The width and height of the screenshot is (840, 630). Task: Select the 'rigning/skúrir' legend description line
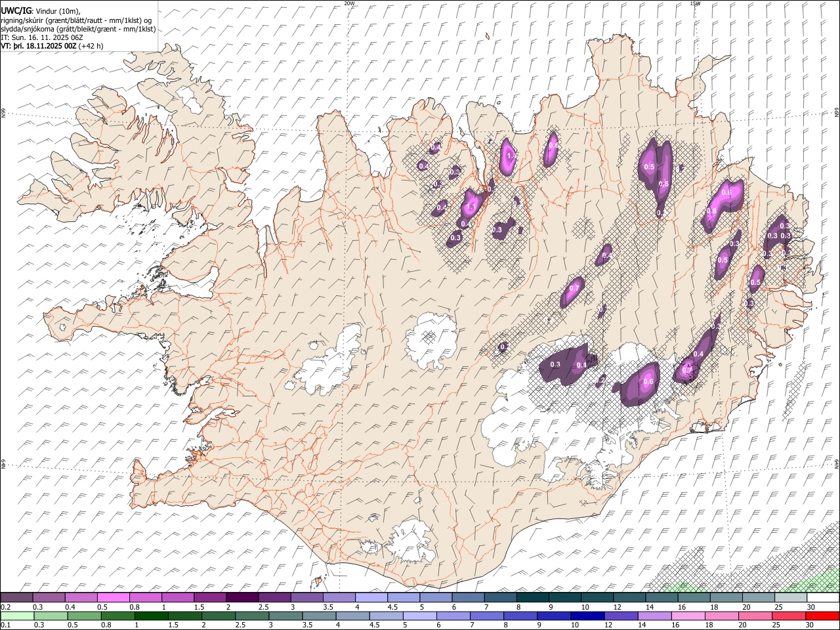pos(76,20)
